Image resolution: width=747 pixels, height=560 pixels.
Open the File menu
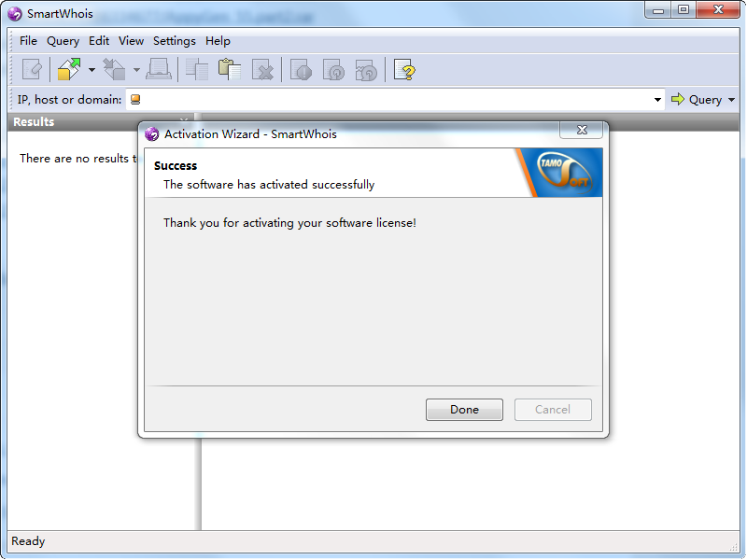28,41
